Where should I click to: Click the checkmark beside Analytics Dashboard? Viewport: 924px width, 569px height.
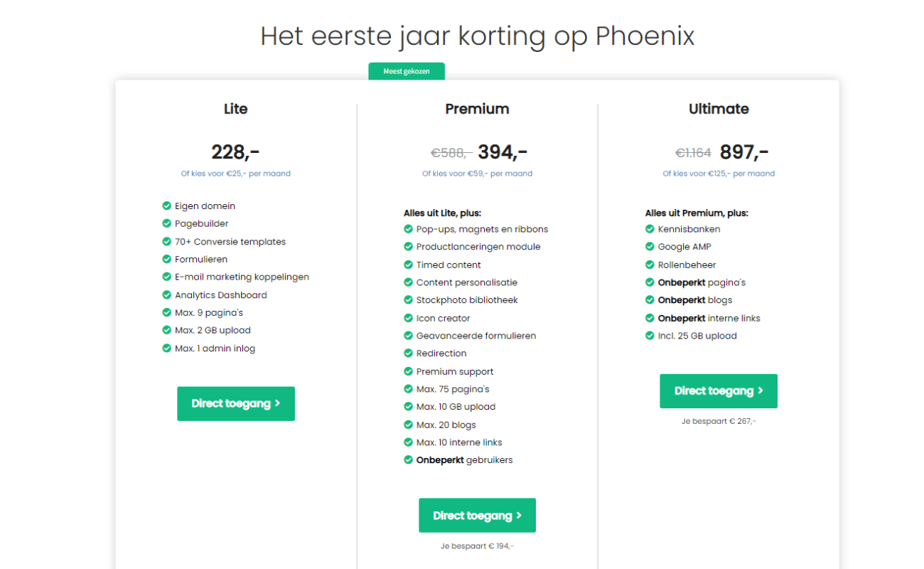tap(166, 294)
